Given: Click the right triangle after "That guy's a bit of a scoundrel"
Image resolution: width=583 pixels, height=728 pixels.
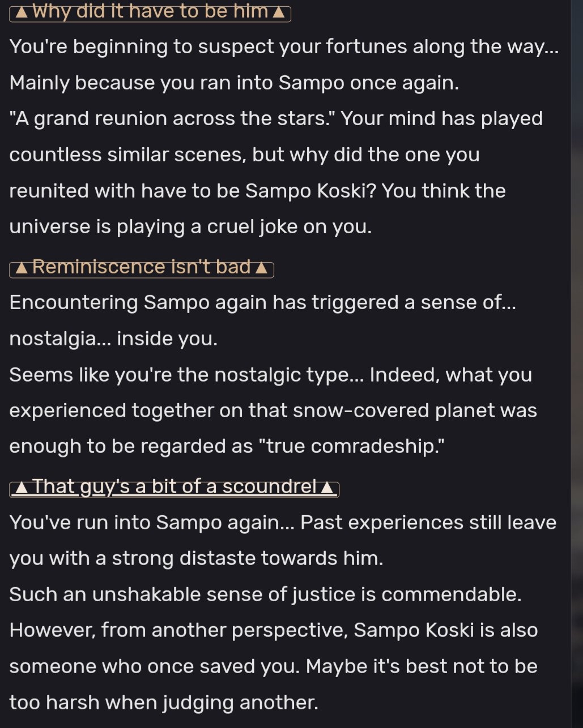Looking at the screenshot, I should tap(327, 487).
